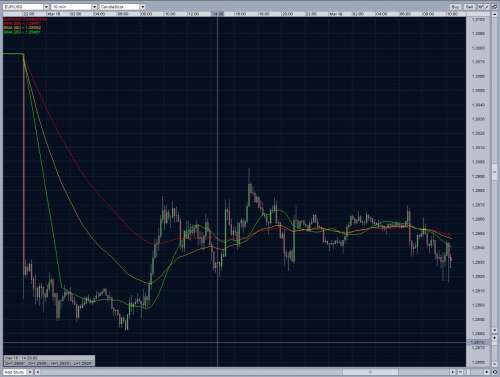Click the round reset icon at bottom right corner

tap(495, 372)
